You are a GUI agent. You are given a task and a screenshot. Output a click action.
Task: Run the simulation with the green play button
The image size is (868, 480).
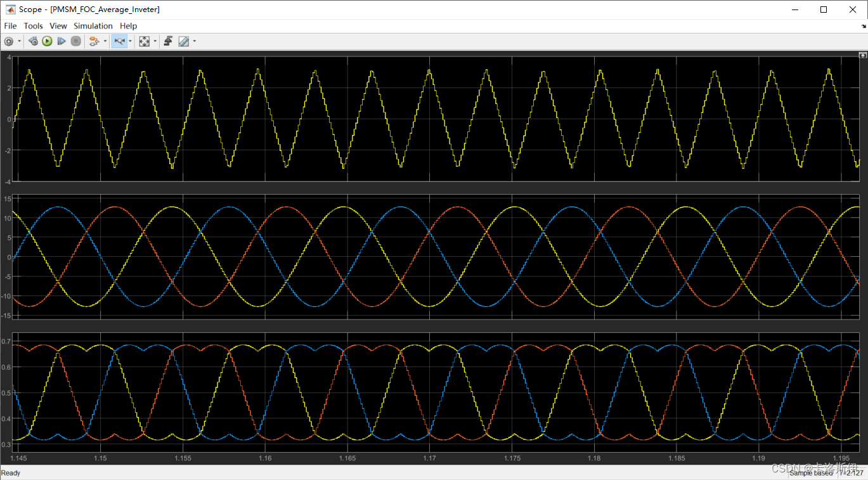pos(47,41)
